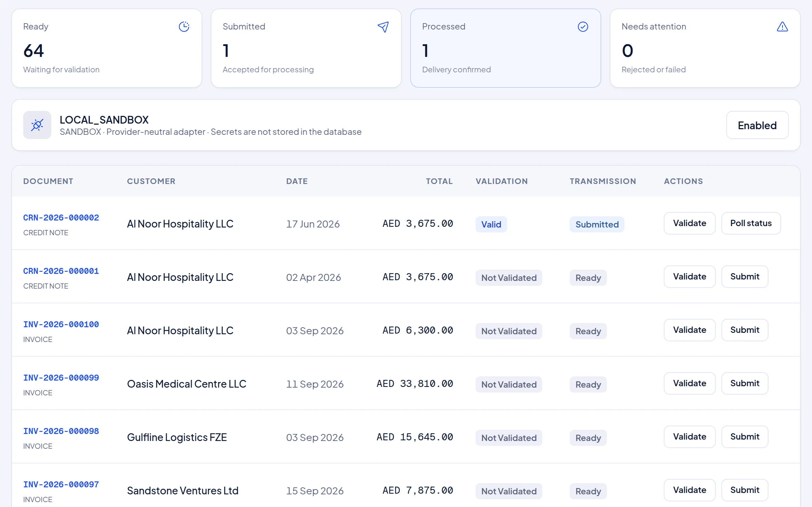Click the paper plane icon on the Submitted card

(x=383, y=27)
